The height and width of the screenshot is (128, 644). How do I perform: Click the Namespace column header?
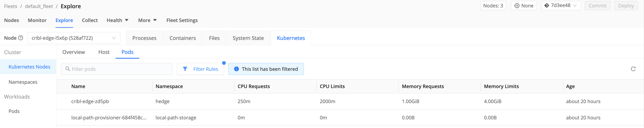[x=169, y=86]
